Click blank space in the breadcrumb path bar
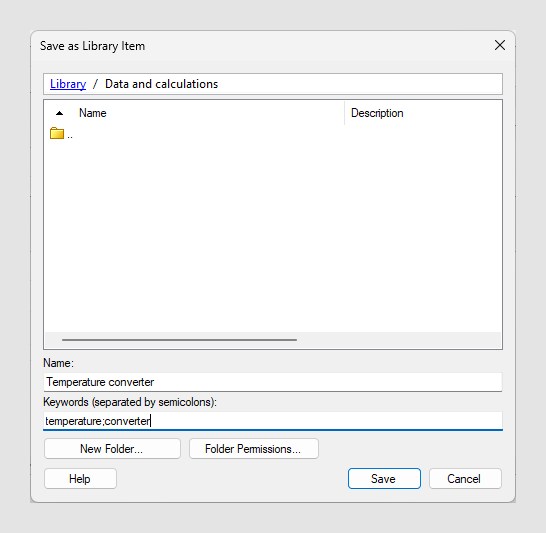Image resolution: width=546 pixels, height=533 pixels. (x=359, y=84)
